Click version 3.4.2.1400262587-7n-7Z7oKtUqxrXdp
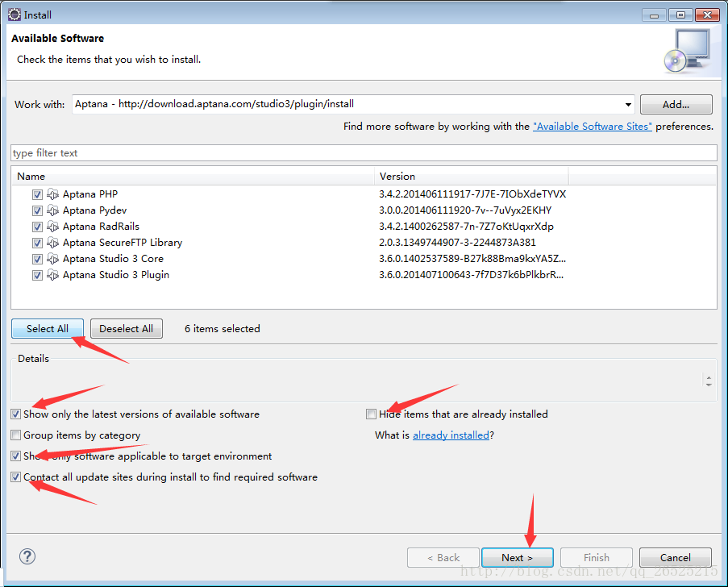728x587 pixels. (466, 227)
